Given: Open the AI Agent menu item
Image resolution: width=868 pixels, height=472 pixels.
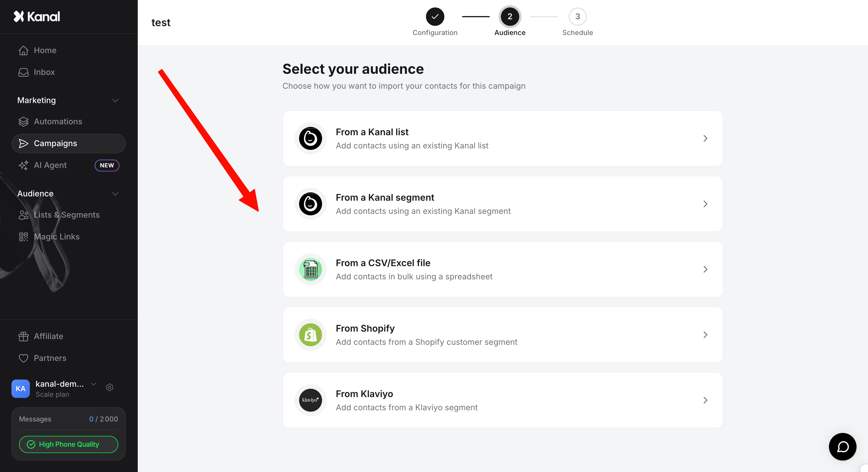Looking at the screenshot, I should [x=50, y=165].
